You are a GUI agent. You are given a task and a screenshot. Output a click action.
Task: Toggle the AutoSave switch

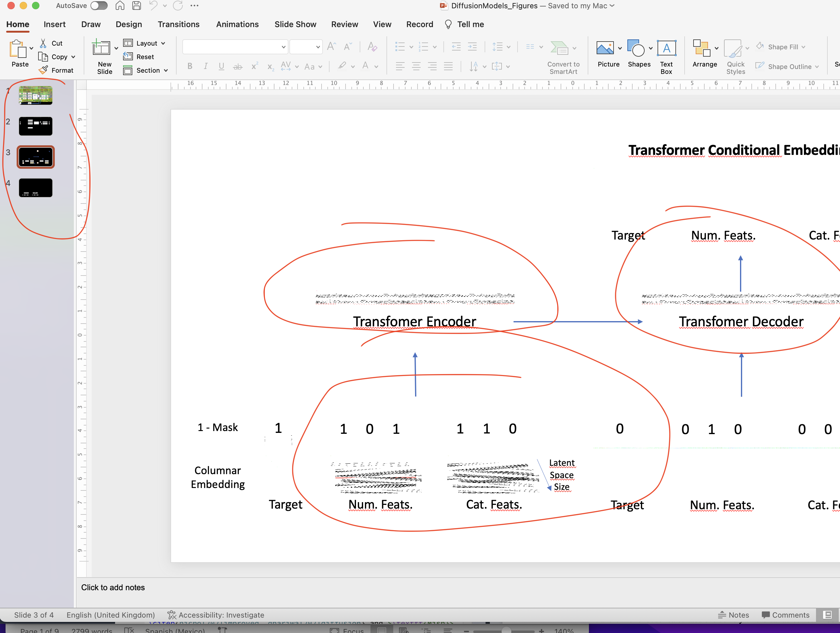point(99,6)
